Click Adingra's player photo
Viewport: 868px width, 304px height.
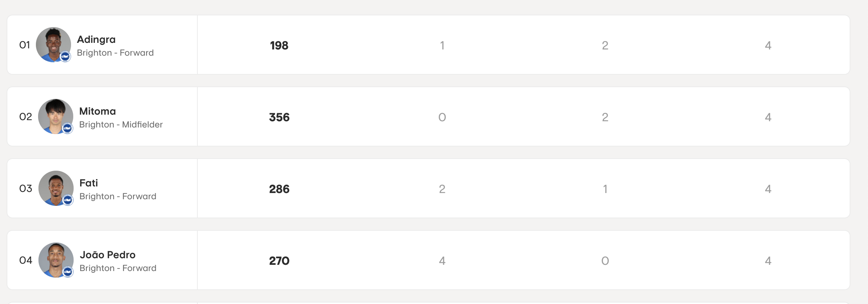coord(53,45)
